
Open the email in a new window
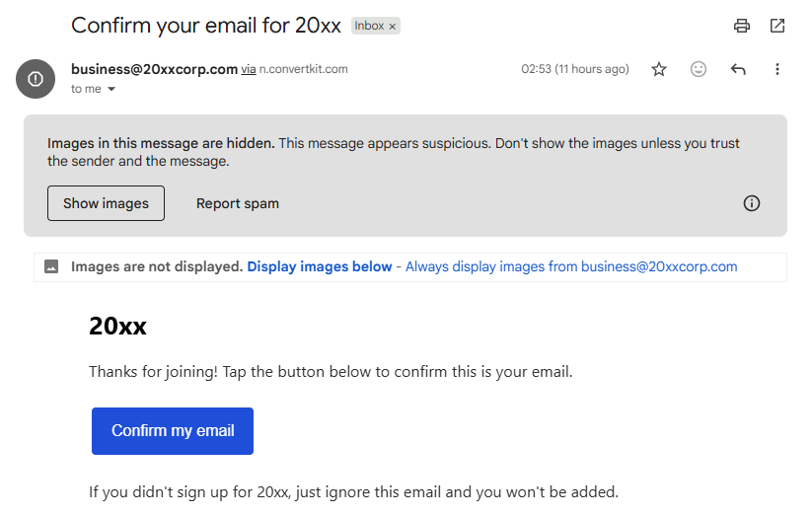776,26
